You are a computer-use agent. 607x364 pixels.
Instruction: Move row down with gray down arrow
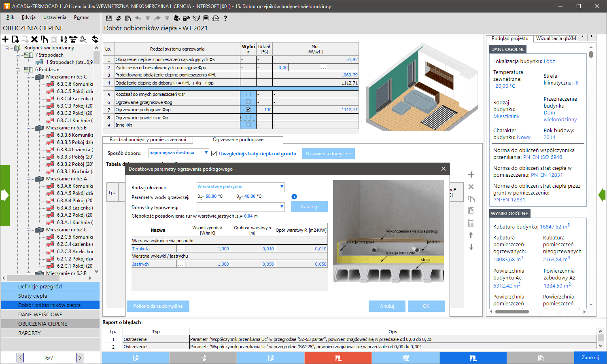471,247
